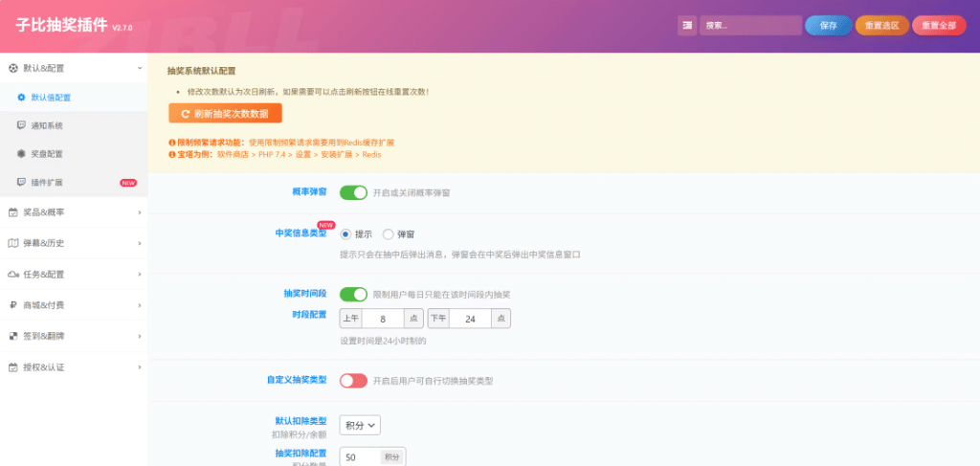Image resolution: width=980 pixels, height=466 pixels.
Task: Click the red NEW badge on 插件扩展
Action: tap(128, 183)
